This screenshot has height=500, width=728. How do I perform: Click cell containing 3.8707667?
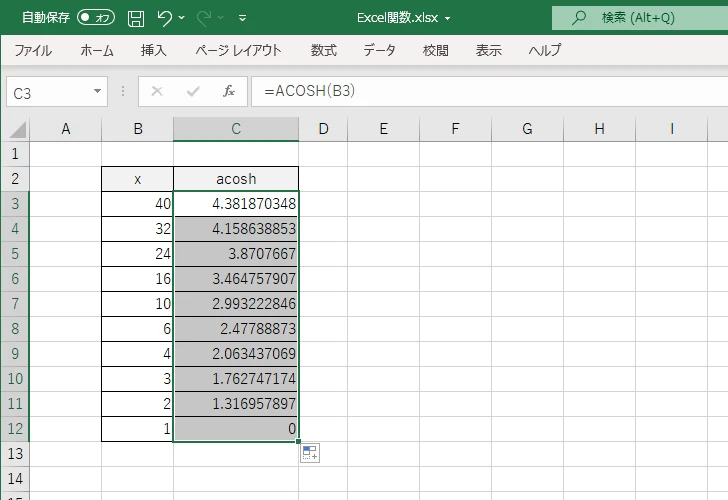(236, 254)
